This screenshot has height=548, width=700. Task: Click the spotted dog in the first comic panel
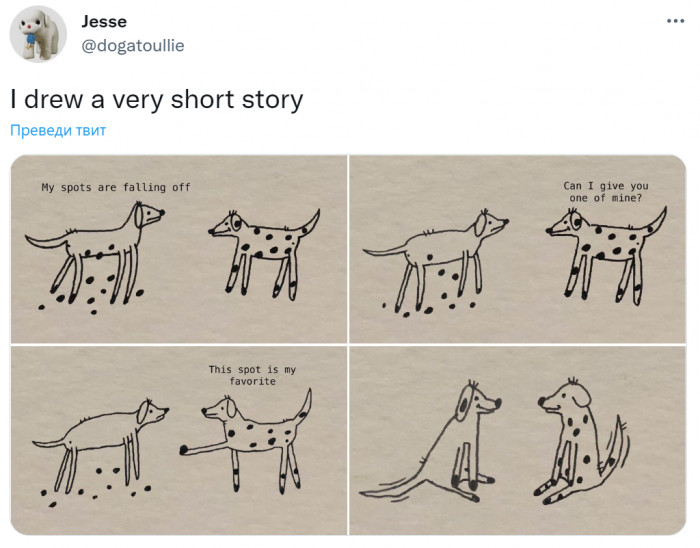point(264,254)
